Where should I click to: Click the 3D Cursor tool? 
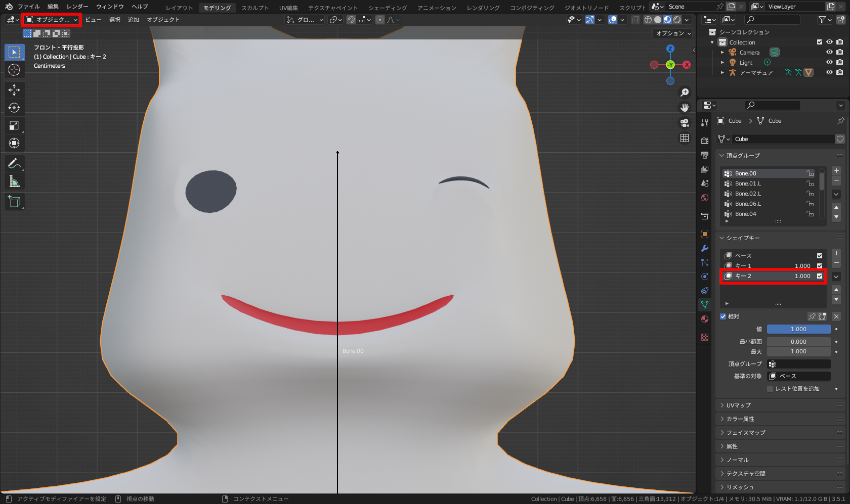[14, 70]
